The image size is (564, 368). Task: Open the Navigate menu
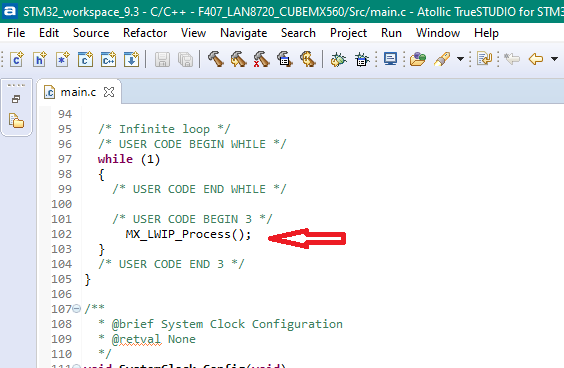(x=244, y=33)
